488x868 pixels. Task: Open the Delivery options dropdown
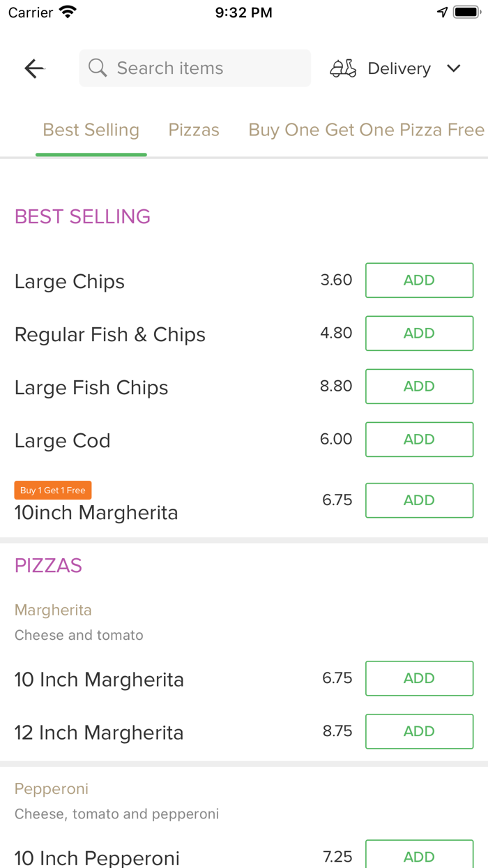click(x=399, y=68)
